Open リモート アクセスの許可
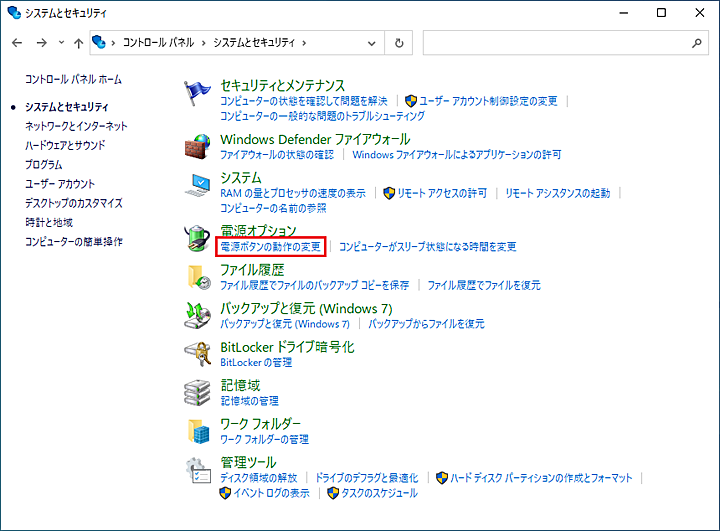 (x=442, y=193)
